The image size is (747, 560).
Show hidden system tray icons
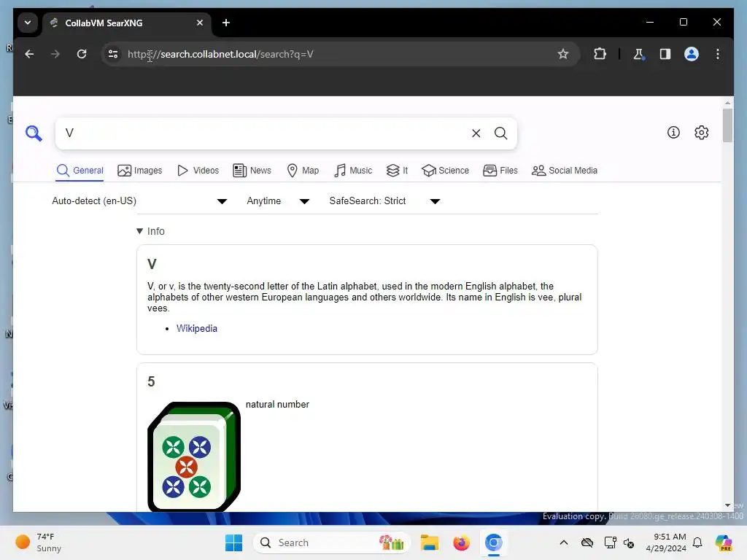pos(564,542)
